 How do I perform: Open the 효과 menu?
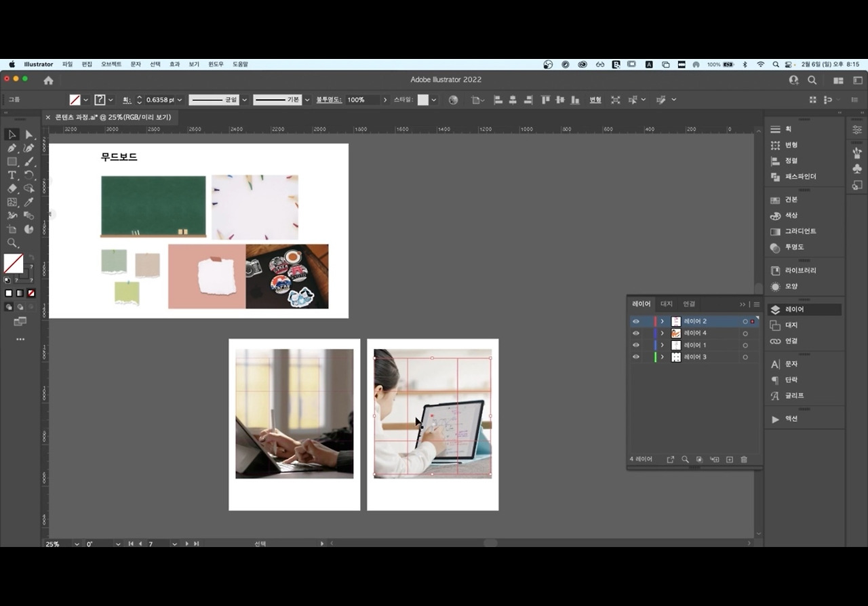[174, 64]
